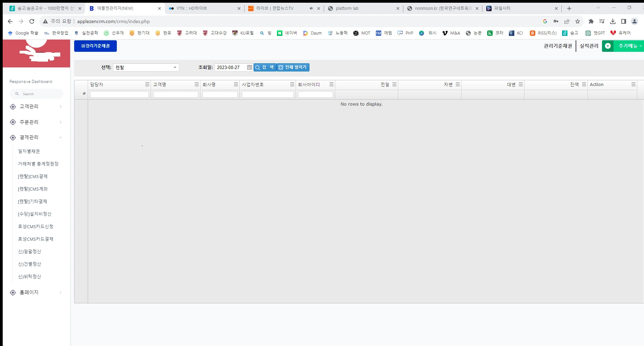
Task: Toggle the browser side panel icon
Action: point(624,21)
